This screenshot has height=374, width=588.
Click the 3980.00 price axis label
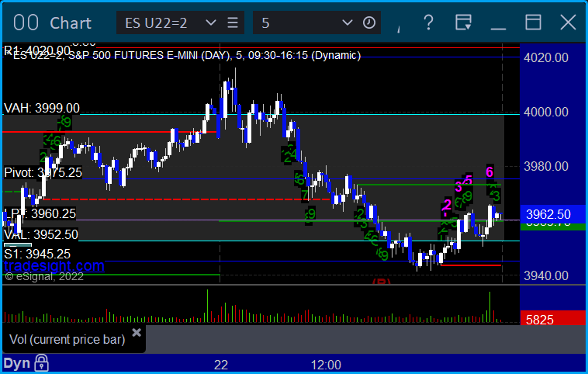click(x=546, y=166)
